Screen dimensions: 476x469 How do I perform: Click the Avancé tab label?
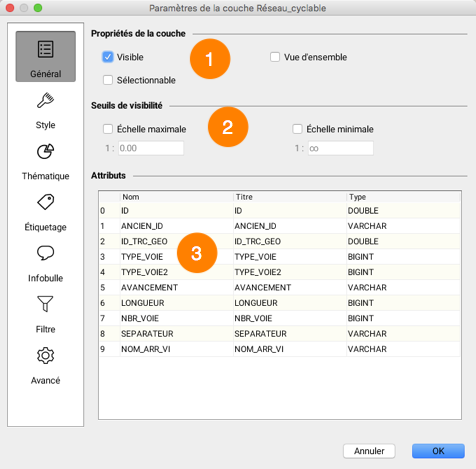[45, 380]
